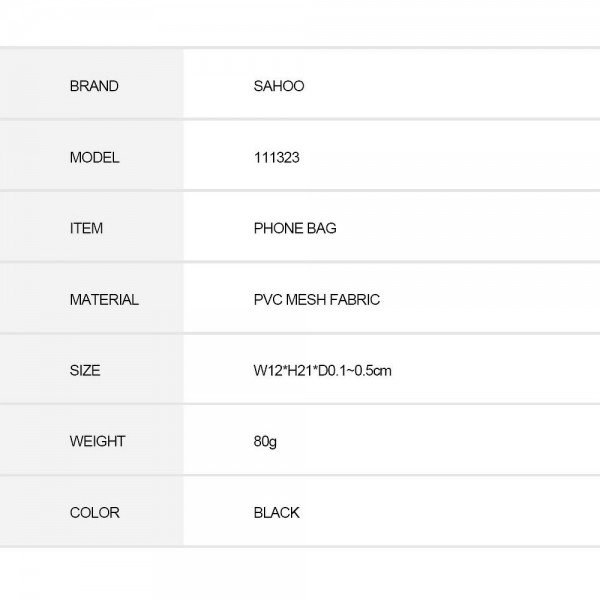
Task: Click the COLOR label cell
Action: pos(94,512)
